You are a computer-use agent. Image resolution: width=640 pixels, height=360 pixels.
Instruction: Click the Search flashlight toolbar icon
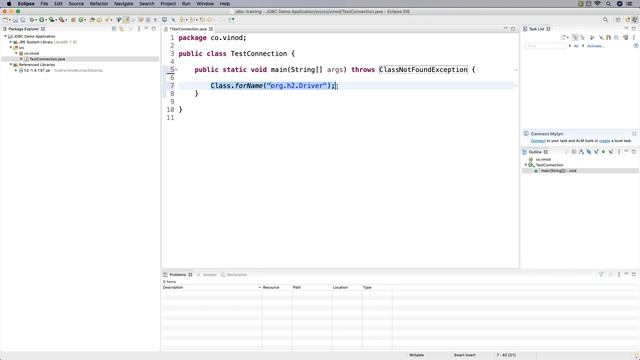click(x=107, y=20)
